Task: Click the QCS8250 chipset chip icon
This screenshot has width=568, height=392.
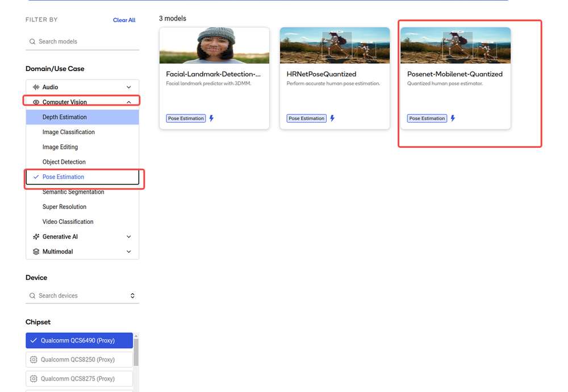Action: 34,360
